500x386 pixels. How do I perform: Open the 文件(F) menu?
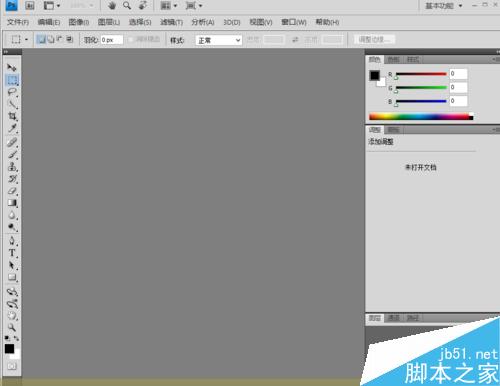point(18,22)
